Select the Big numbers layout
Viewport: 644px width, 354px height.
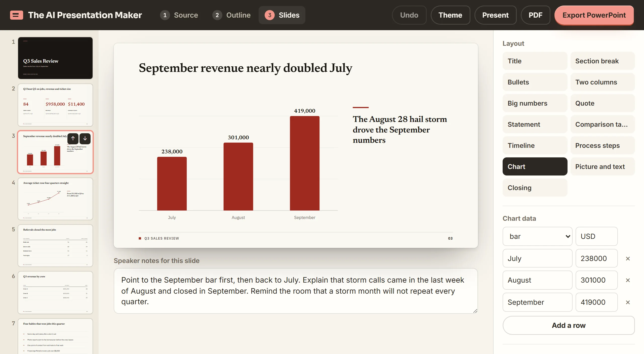(x=535, y=103)
